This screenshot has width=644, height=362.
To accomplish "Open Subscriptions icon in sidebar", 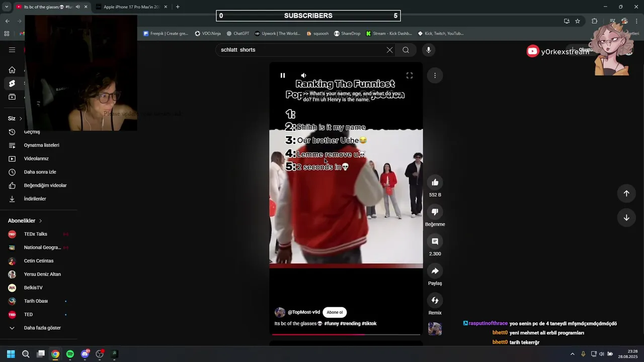I will [12, 97].
